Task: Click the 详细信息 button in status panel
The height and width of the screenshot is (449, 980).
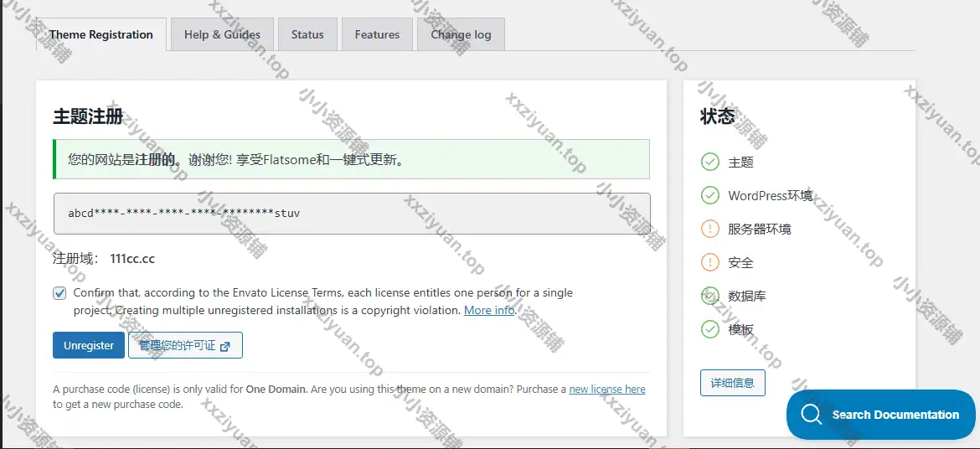Action: pos(732,383)
